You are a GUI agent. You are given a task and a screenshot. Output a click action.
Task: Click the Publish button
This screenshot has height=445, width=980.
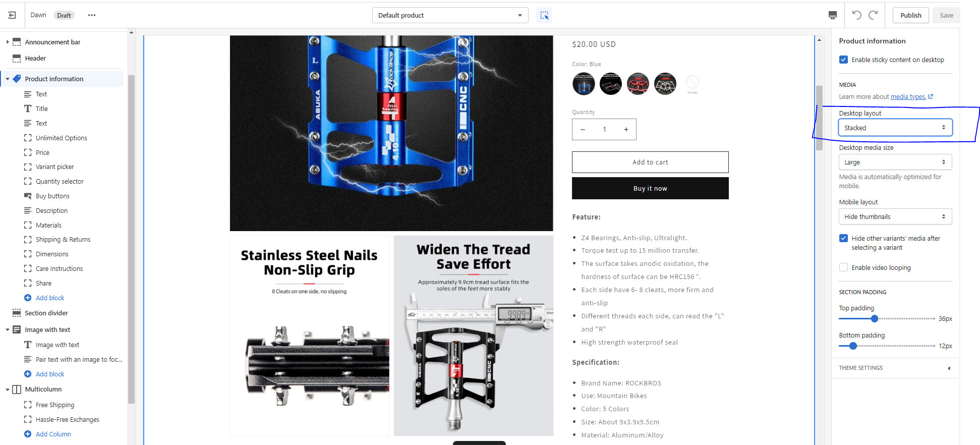click(x=910, y=15)
